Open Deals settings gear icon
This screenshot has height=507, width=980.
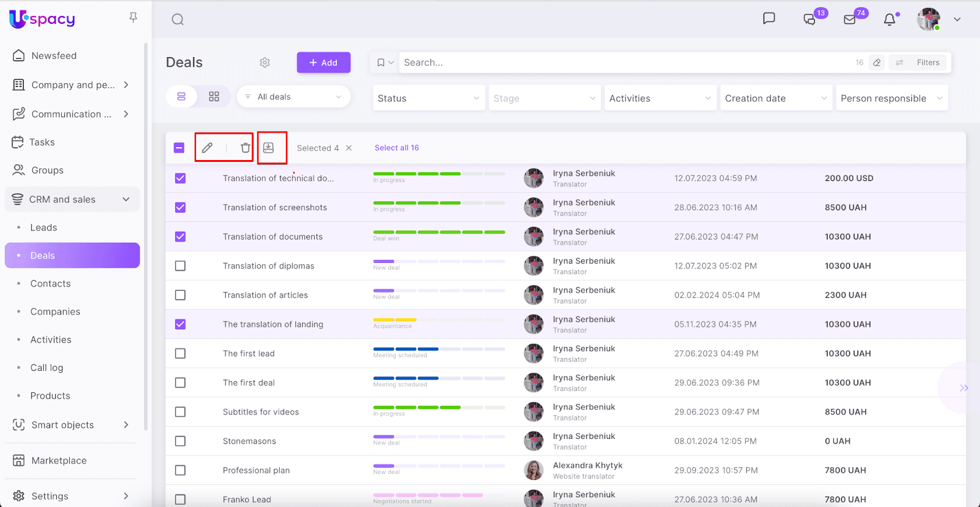tap(265, 63)
